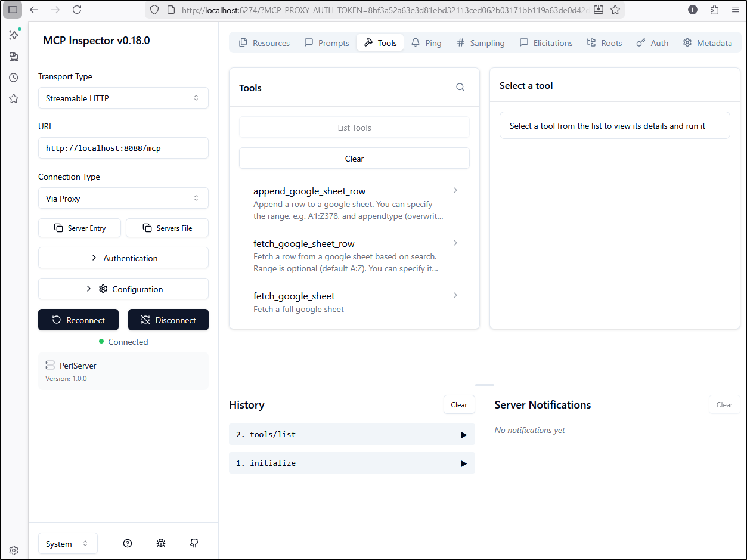Viewport: 747px width, 560px height.
Task: Open the Transport Type dropdown
Action: point(123,98)
